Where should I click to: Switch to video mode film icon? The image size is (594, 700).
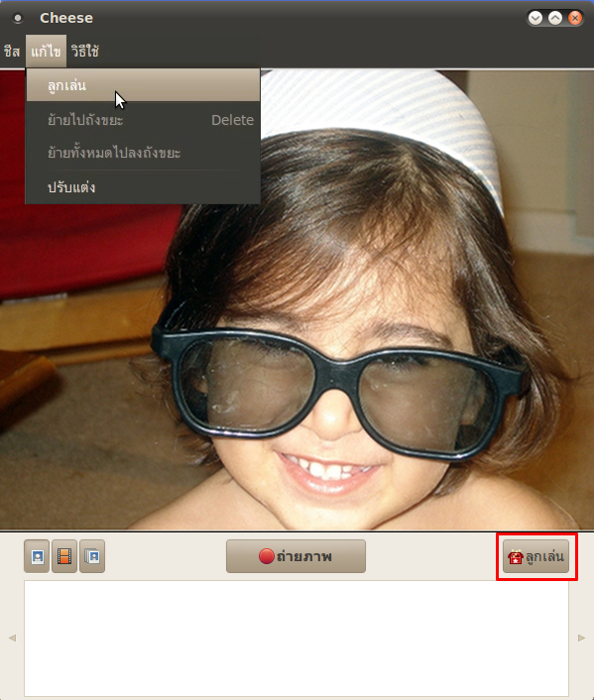pyautogui.click(x=64, y=556)
